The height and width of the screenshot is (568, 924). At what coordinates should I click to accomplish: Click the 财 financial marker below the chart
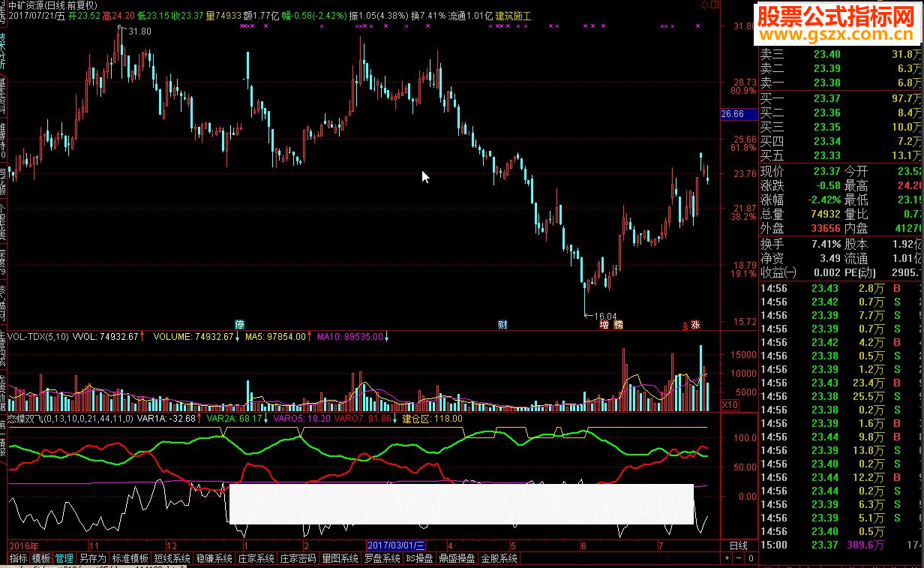click(x=503, y=325)
